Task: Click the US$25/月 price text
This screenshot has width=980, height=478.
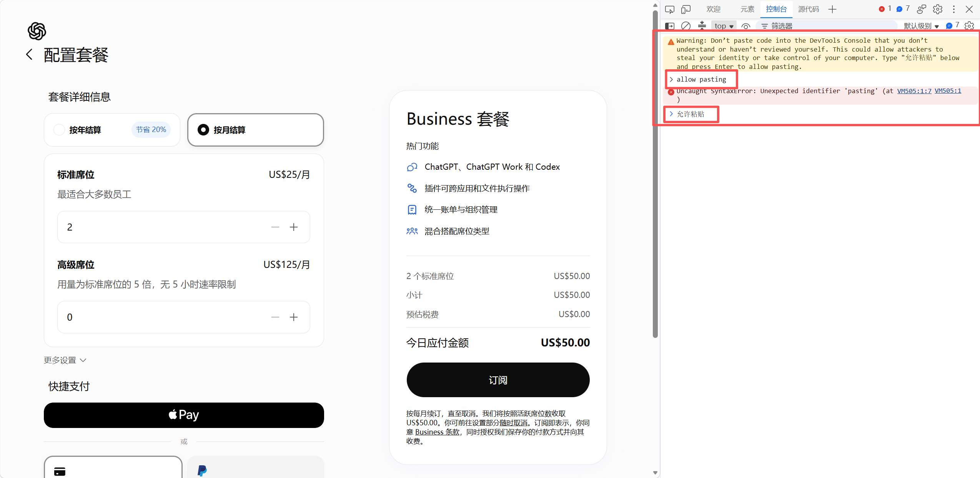Action: [x=290, y=174]
